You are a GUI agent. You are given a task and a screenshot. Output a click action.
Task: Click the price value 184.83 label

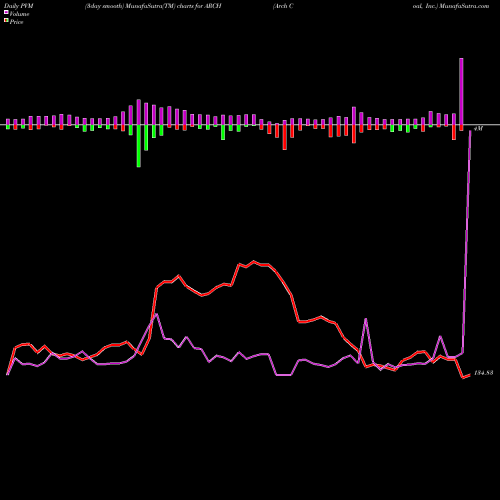[483, 373]
